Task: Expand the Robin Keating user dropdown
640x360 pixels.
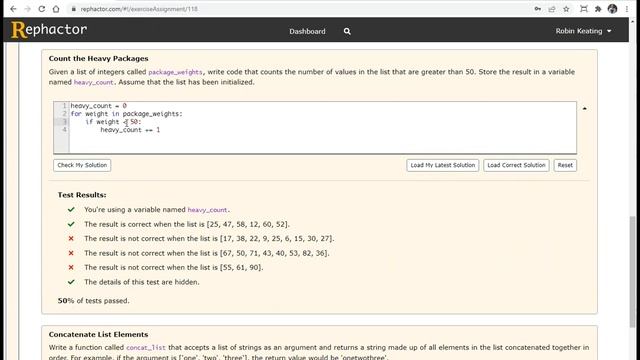Action: pyautogui.click(x=583, y=31)
